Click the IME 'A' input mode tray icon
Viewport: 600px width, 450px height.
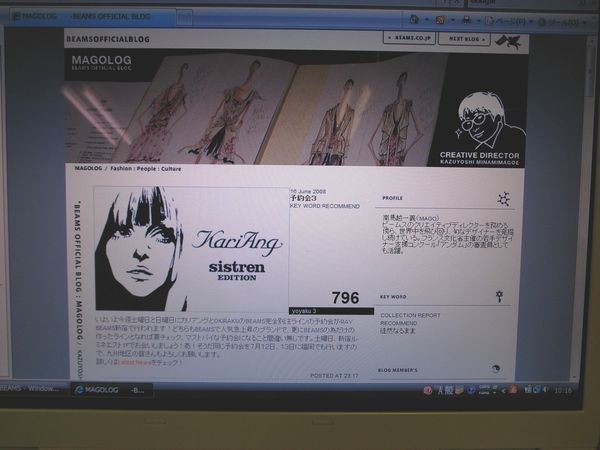[x=440, y=390]
